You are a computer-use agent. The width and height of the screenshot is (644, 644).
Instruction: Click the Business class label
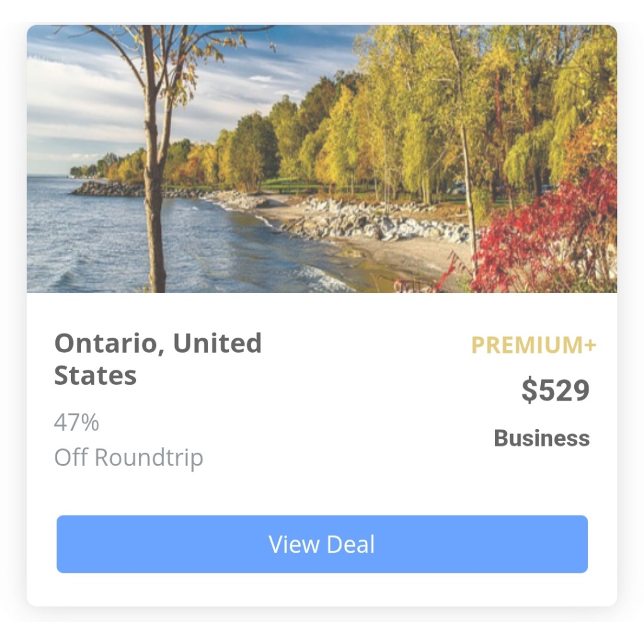(541, 438)
